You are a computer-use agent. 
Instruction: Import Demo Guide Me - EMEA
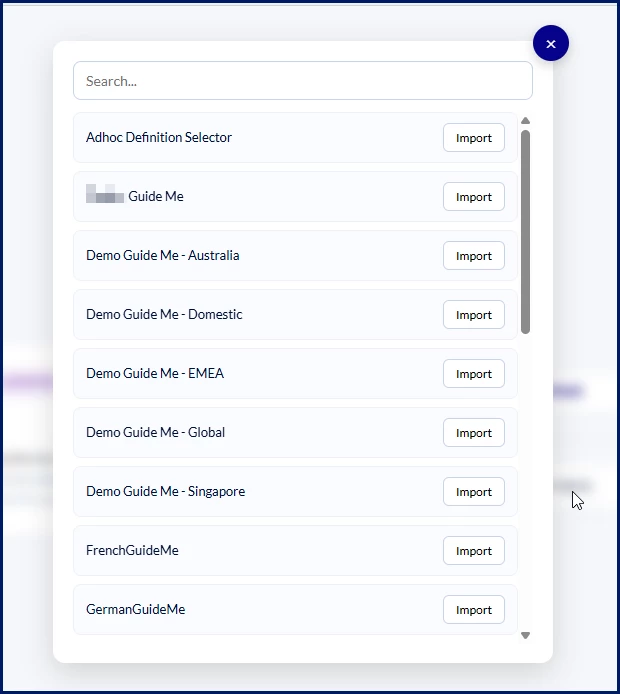click(474, 374)
